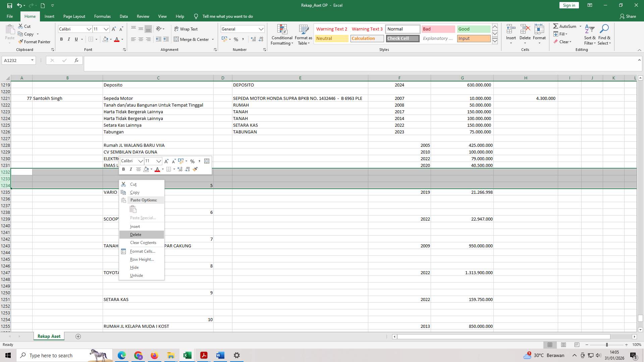The image size is (644, 362).
Task: Switch to the Data ribbon tab
Action: tap(123, 16)
